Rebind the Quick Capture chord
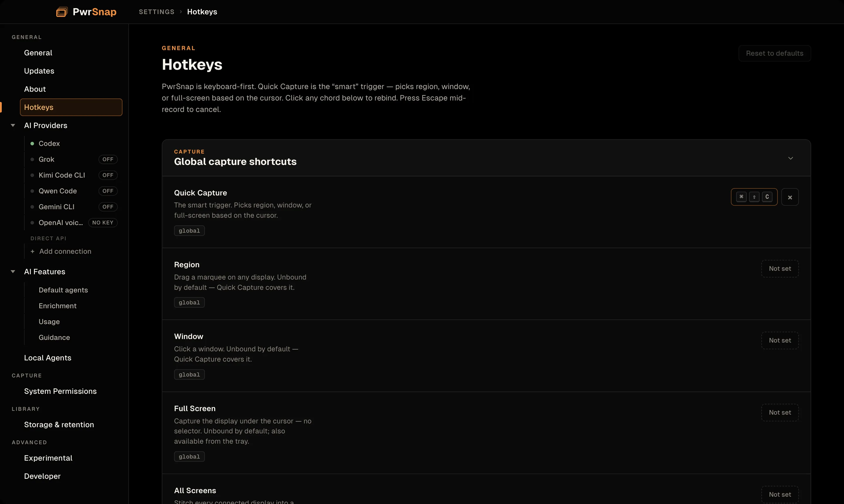This screenshot has height=504, width=844. point(754,197)
